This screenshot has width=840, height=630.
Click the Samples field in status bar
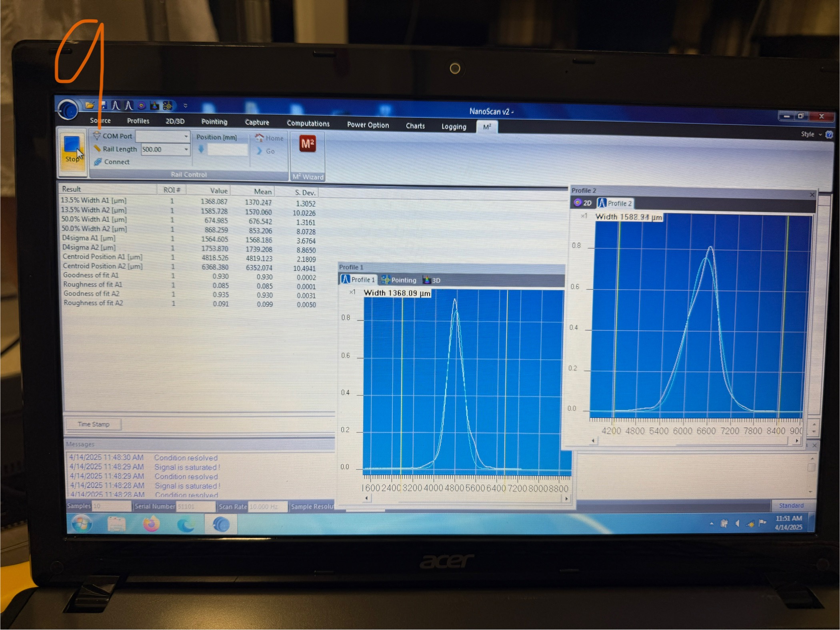click(x=111, y=506)
